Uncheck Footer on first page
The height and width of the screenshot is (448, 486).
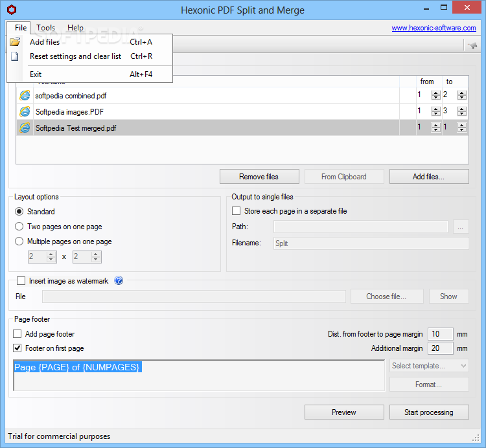coord(17,348)
